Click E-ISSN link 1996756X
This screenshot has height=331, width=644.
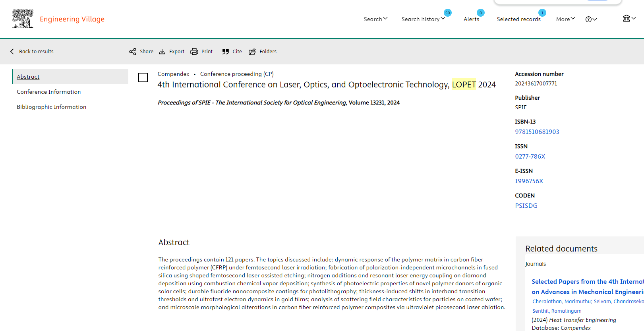pos(529,181)
